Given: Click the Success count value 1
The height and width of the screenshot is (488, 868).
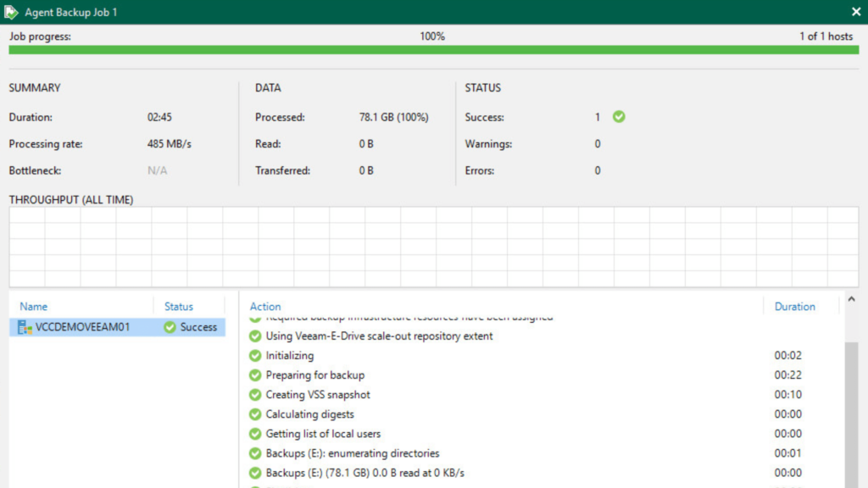Looking at the screenshot, I should click(598, 117).
